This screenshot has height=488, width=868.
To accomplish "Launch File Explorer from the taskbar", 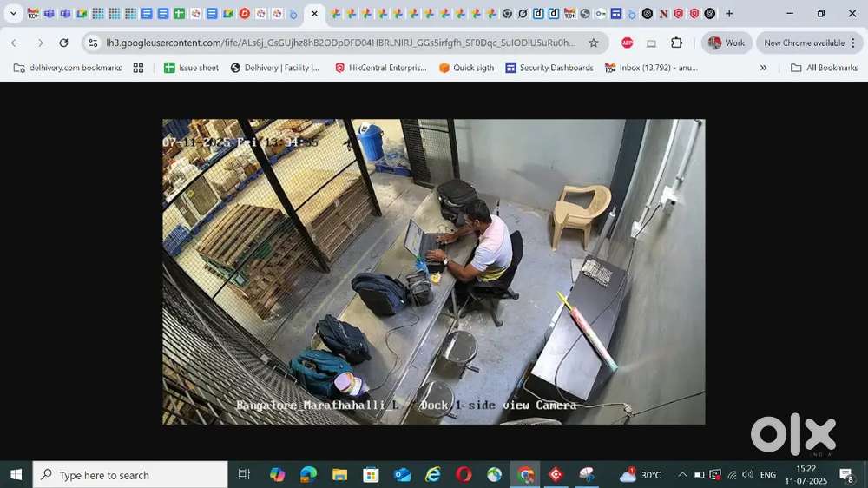I will tap(339, 475).
